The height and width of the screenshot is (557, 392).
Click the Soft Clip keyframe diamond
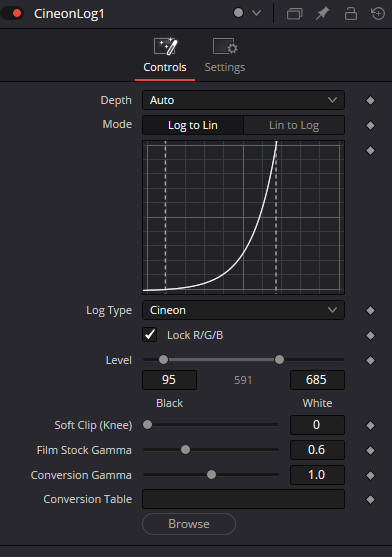(370, 425)
